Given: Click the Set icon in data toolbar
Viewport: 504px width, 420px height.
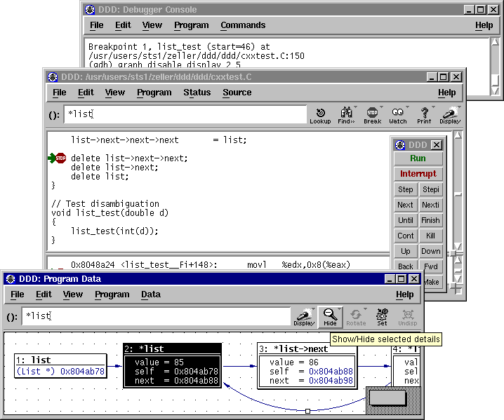Looking at the screenshot, I should pyautogui.click(x=382, y=317).
